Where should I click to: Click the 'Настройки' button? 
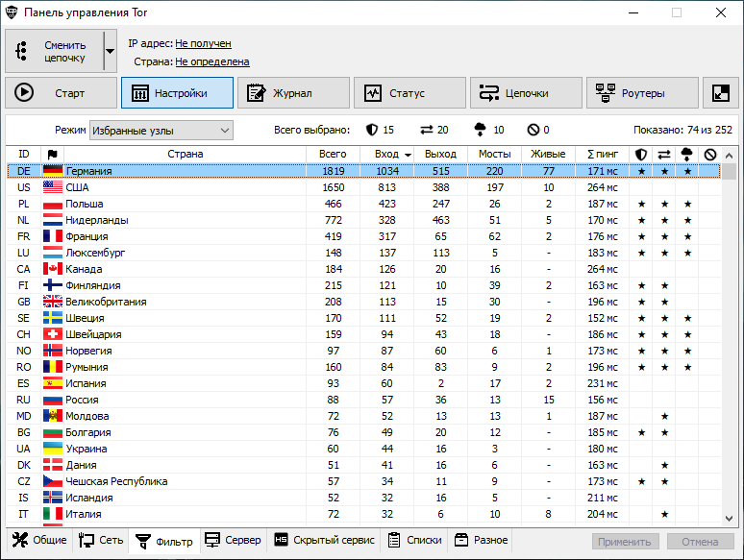pos(178,93)
